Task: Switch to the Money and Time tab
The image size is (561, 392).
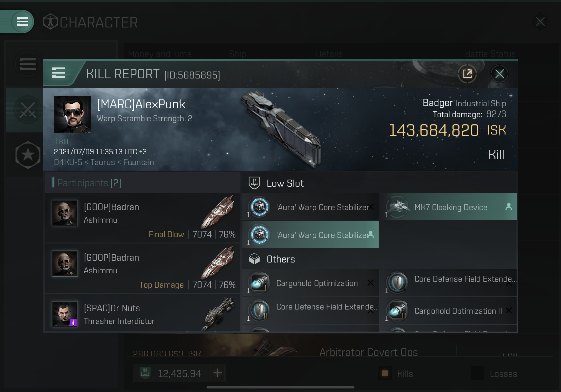Action: pos(160,53)
